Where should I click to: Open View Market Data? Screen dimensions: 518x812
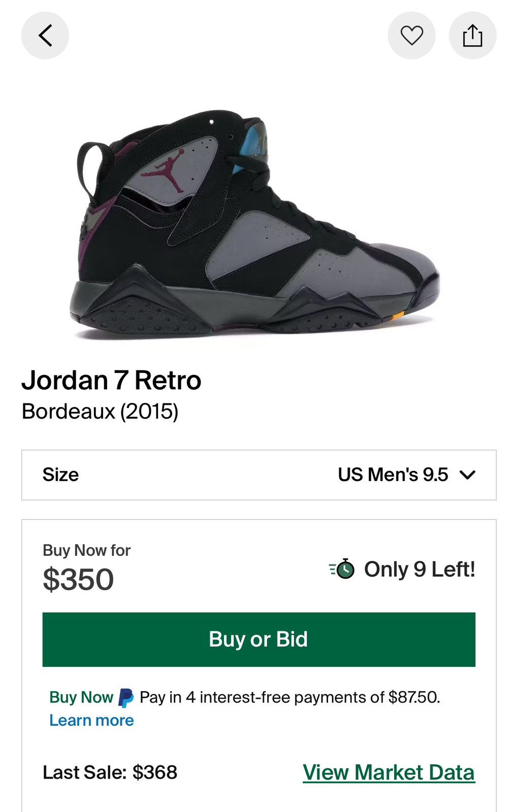pos(388,772)
